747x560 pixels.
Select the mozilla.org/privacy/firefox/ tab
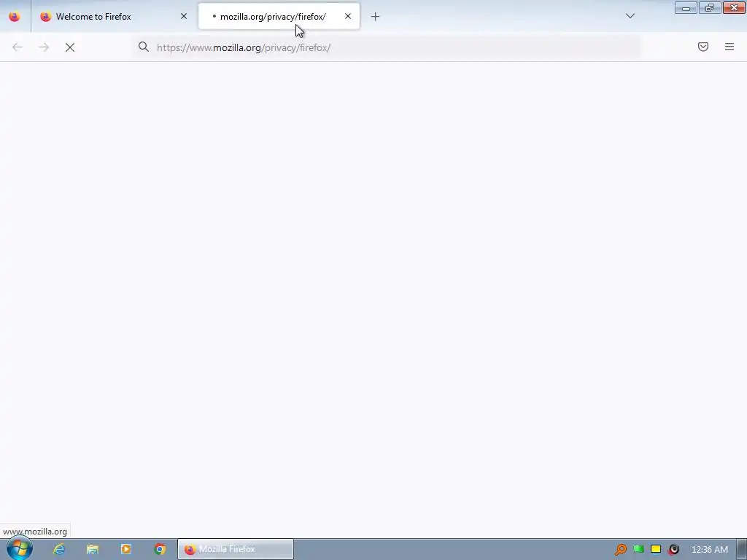279,17
